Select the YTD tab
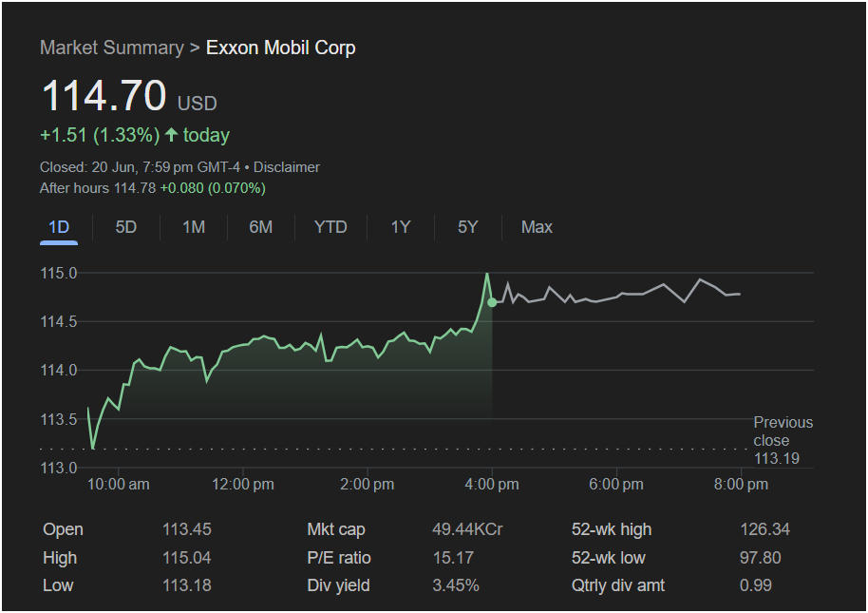The image size is (868, 613). pyautogui.click(x=330, y=227)
